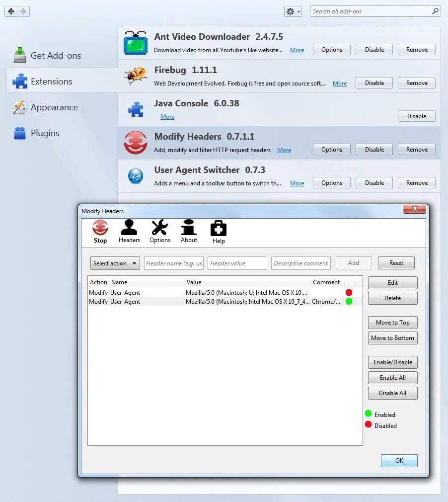Viewport: 448px width, 502px height.
Task: Click Options for Ant Video Downloader
Action: [x=331, y=50]
